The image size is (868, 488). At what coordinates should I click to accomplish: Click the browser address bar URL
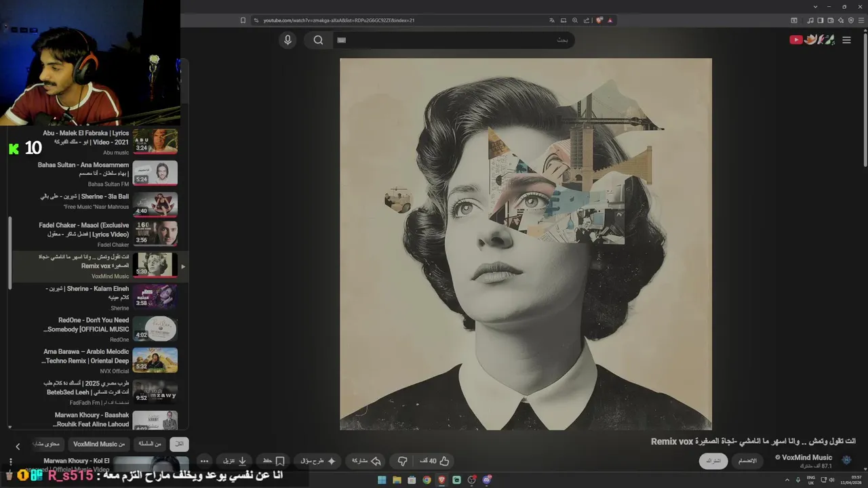point(339,20)
